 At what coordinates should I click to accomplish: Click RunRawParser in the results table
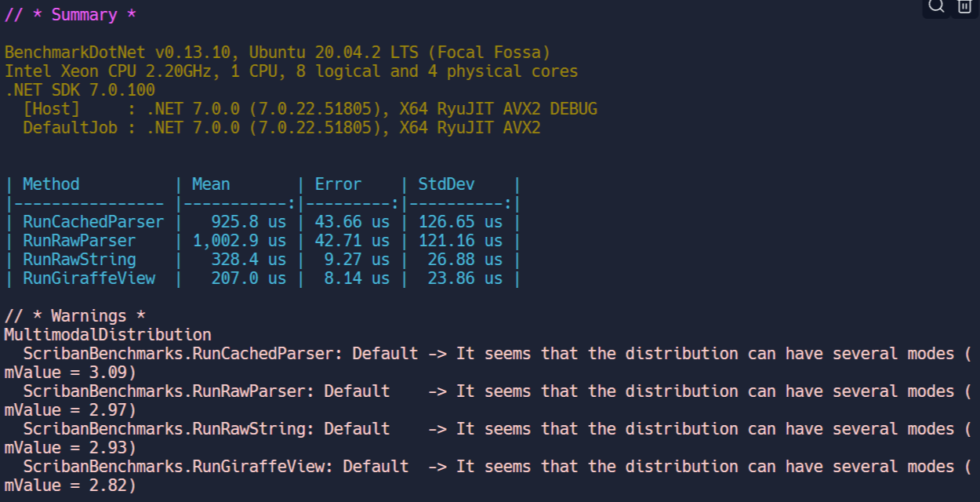point(79,241)
